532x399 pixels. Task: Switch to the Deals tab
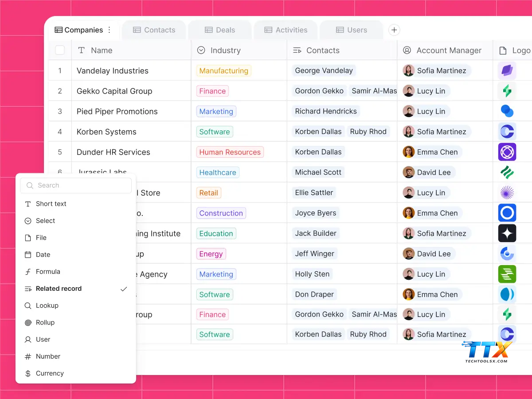click(x=220, y=30)
